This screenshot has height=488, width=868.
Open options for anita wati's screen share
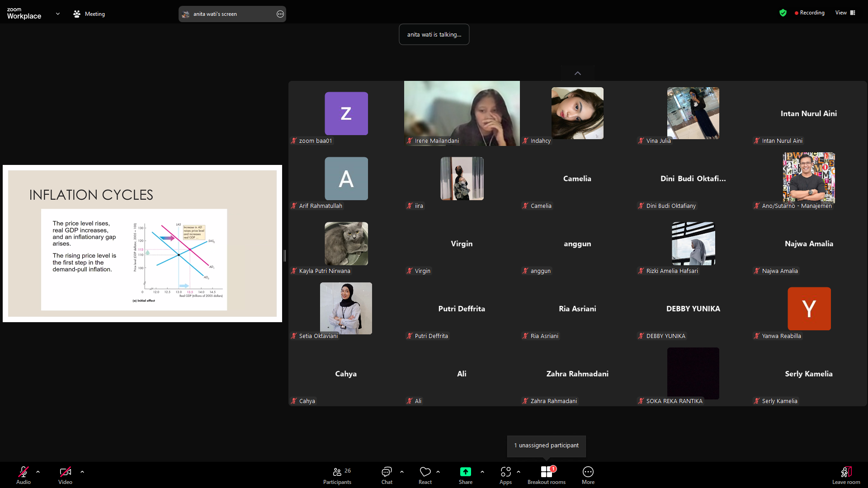[280, 14]
